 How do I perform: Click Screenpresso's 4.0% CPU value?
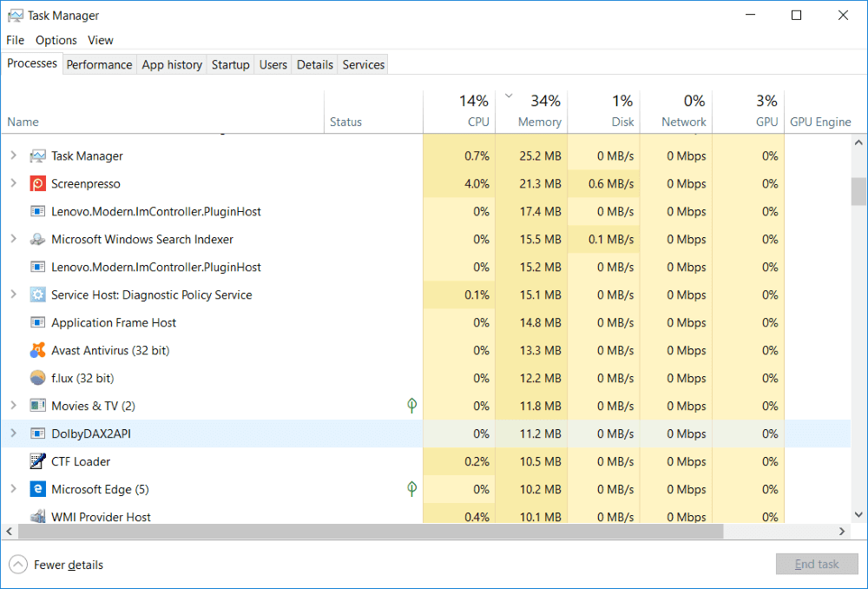pos(477,184)
